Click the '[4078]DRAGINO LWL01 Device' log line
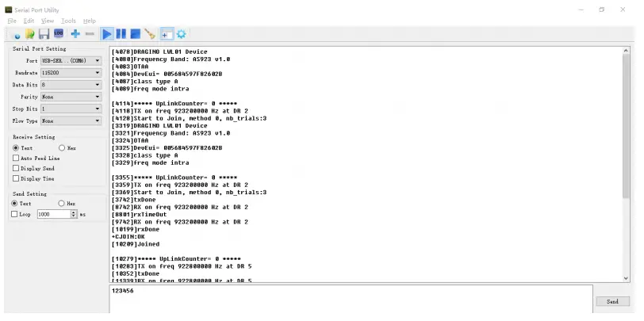This screenshot has width=644, height=321. (159, 52)
